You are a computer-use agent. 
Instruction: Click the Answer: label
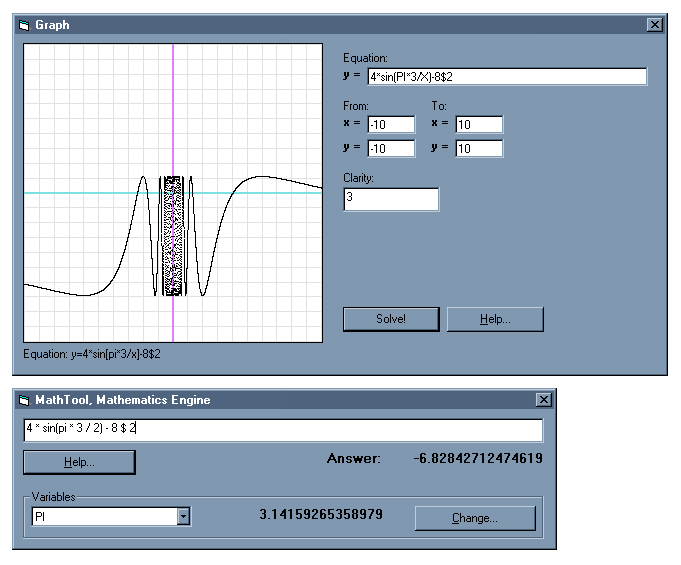point(354,459)
